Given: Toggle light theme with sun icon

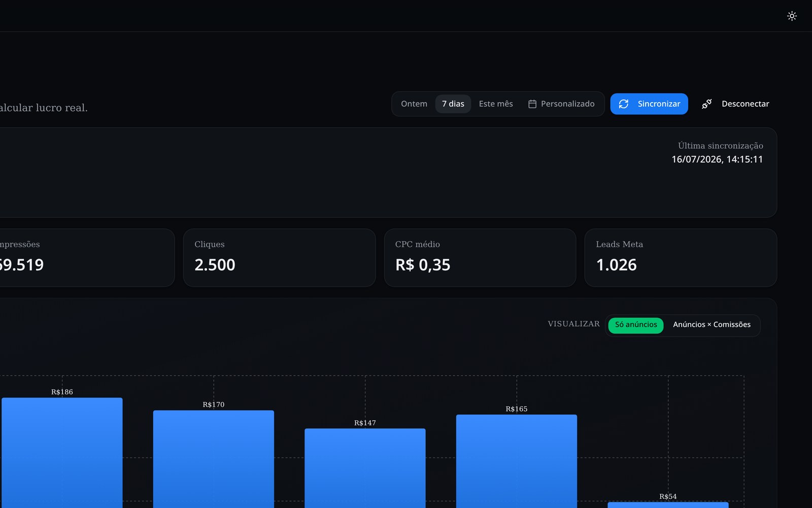Looking at the screenshot, I should tap(792, 16).
